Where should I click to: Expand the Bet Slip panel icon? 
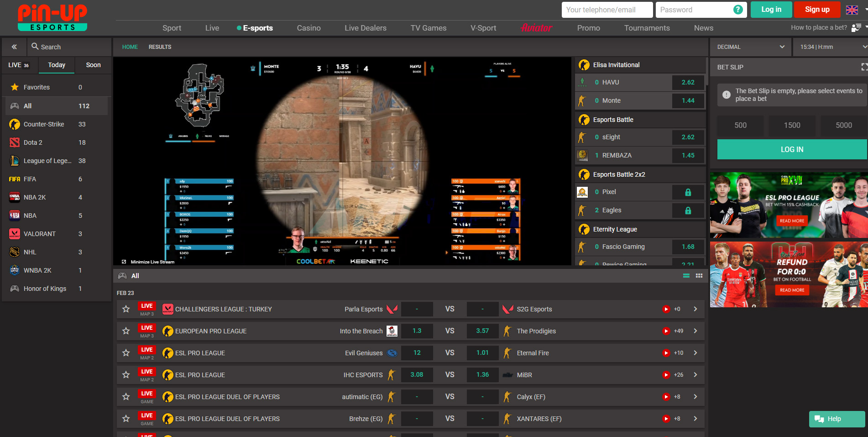pos(864,67)
